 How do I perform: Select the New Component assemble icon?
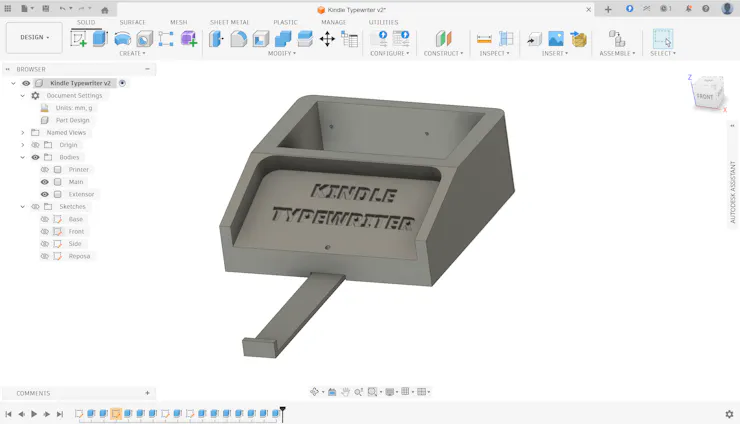617,38
